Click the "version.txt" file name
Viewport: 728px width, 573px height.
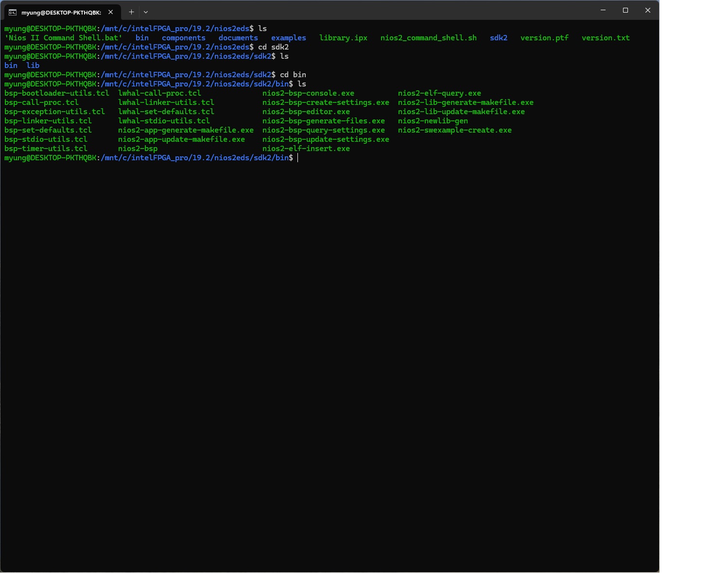coord(606,38)
